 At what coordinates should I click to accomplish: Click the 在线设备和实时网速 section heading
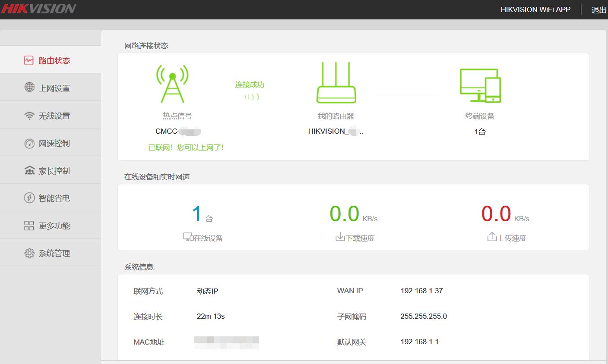pos(157,177)
